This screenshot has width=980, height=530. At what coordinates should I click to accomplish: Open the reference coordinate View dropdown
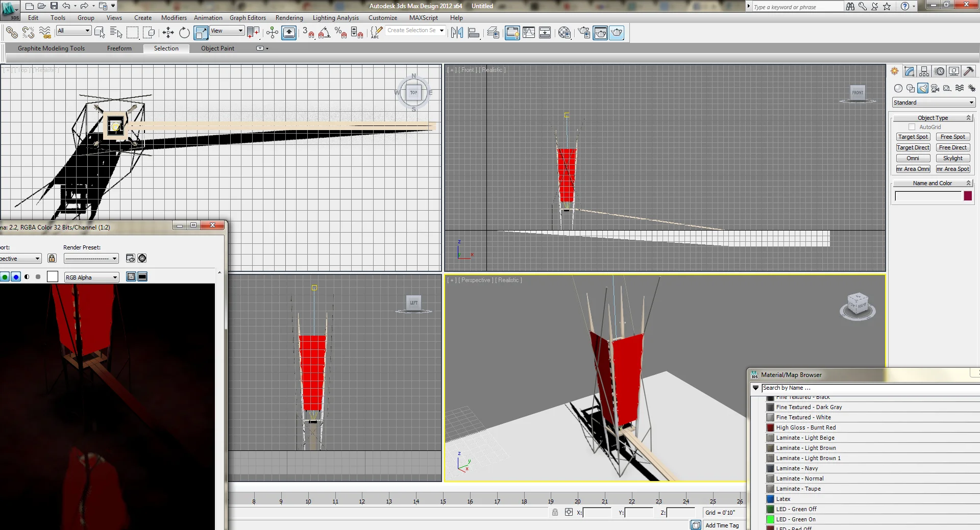pos(227,31)
